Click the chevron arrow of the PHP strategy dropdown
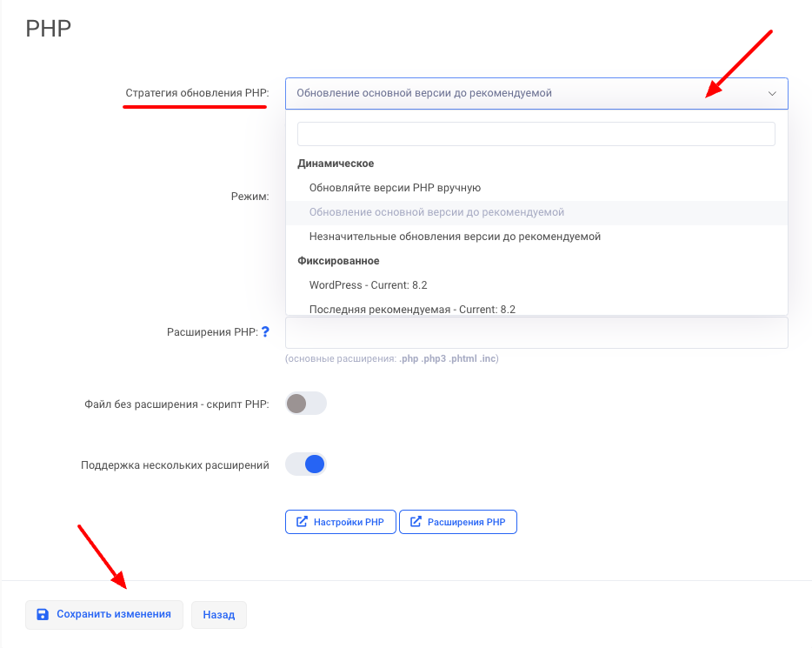 (x=772, y=94)
